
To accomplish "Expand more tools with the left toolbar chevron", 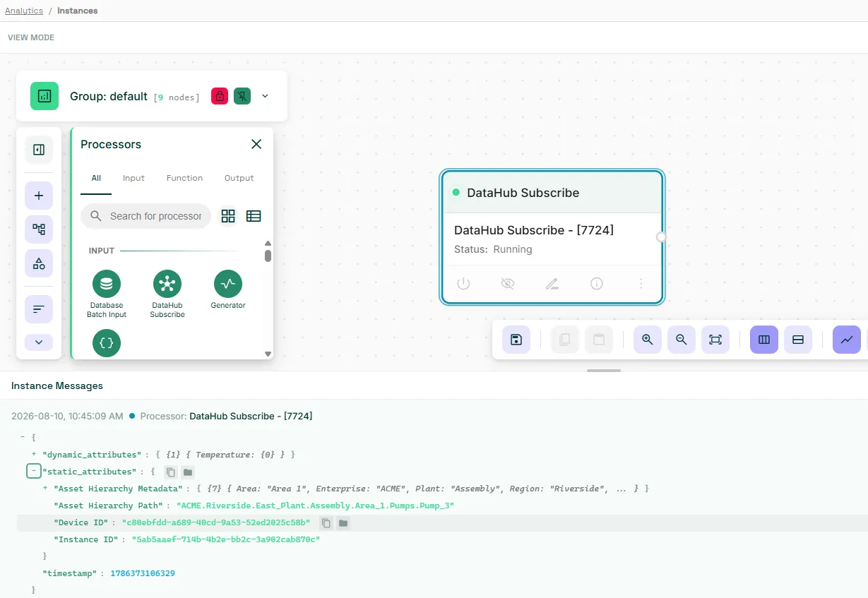I will [x=39, y=342].
